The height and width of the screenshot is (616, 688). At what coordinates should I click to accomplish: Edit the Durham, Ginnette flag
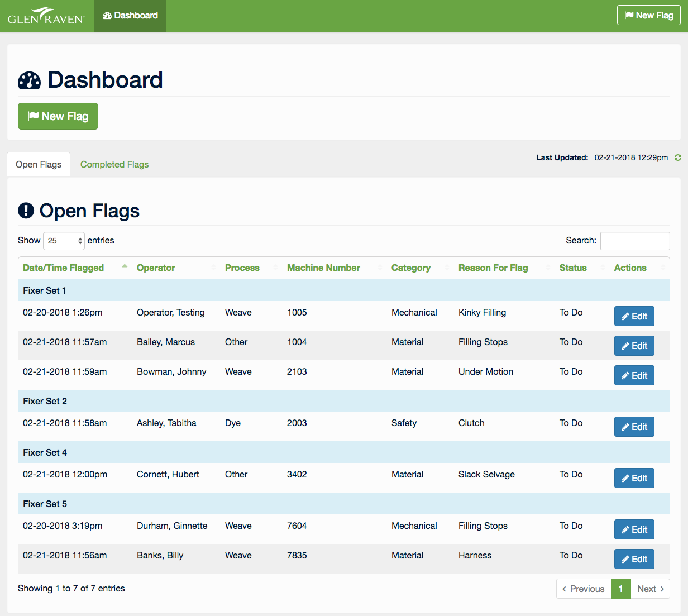(634, 529)
